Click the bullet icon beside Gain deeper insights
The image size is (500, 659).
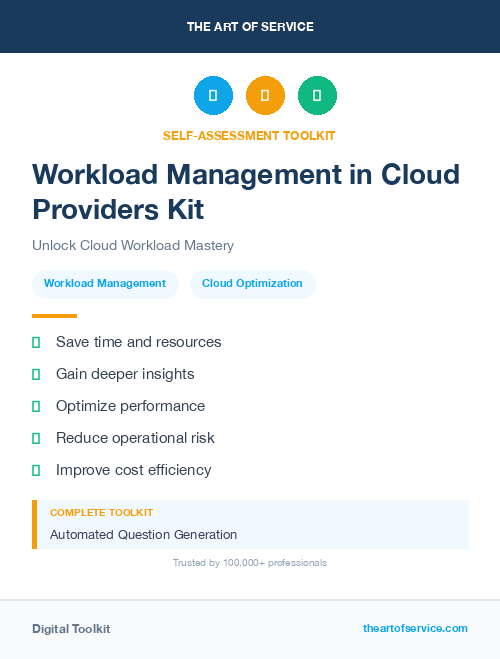(x=36, y=374)
